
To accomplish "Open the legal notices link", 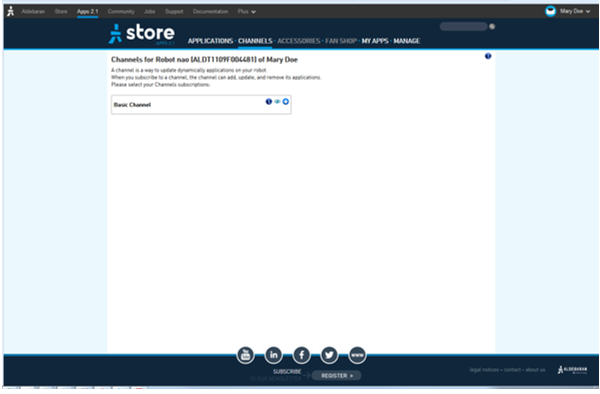I will 484,370.
